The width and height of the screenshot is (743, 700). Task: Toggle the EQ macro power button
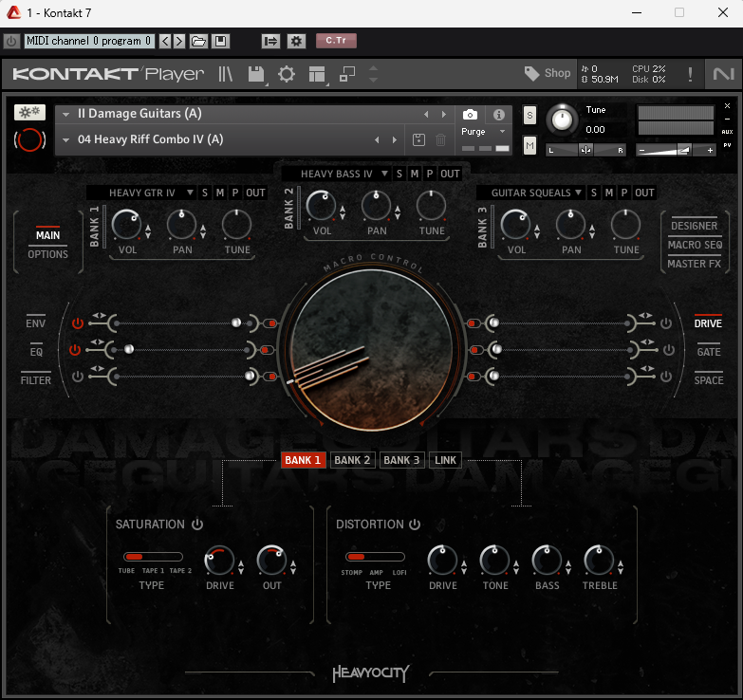75,350
